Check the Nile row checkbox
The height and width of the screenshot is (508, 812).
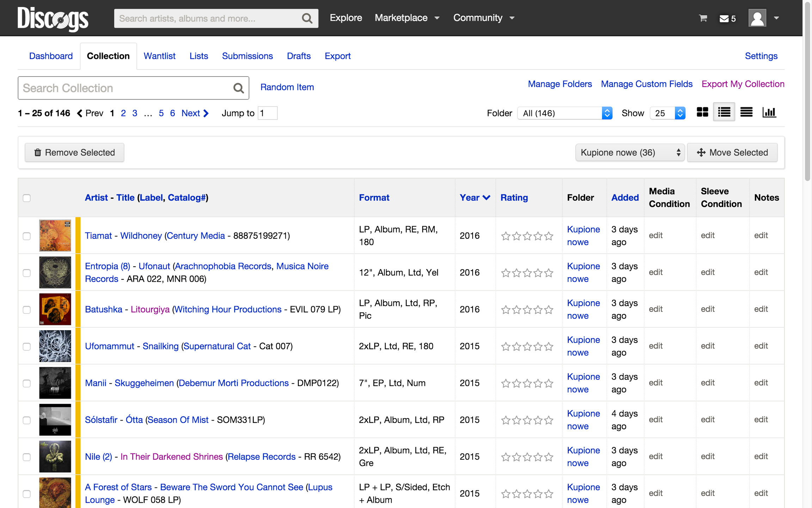tap(27, 457)
